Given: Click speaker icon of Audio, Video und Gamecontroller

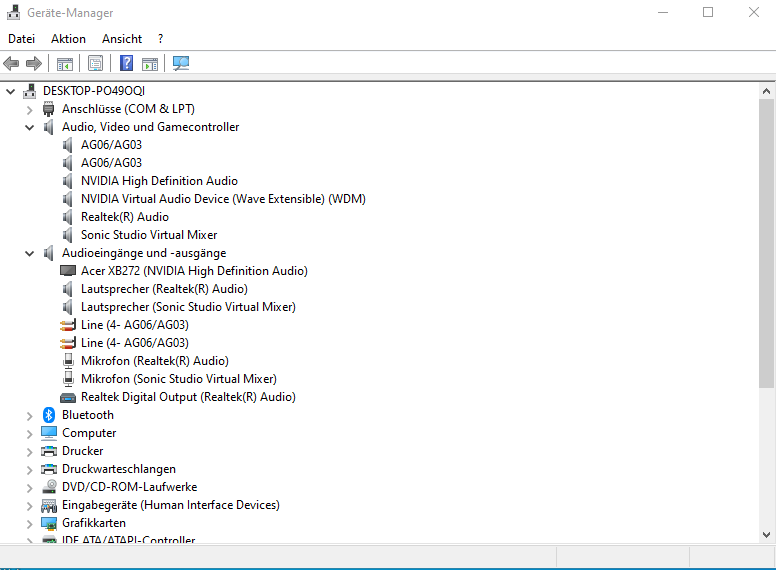Looking at the screenshot, I should tap(48, 127).
